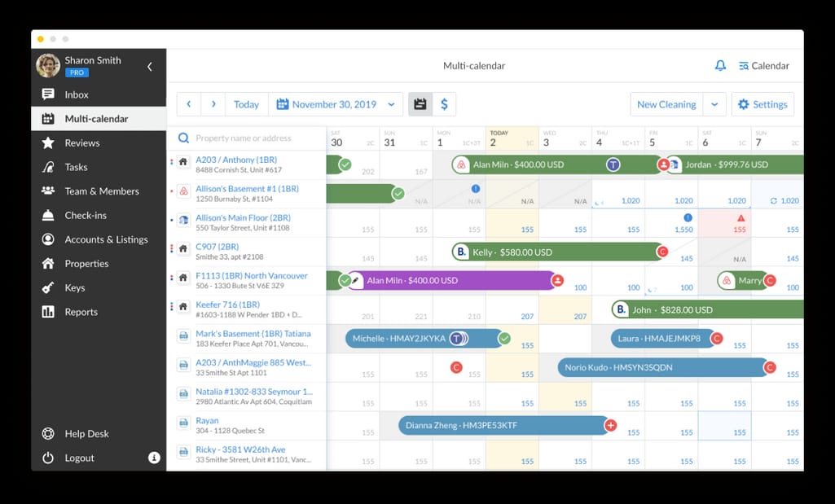This screenshot has width=835, height=504.
Task: Open Sharon Smith's profile avatar
Action: (48, 65)
